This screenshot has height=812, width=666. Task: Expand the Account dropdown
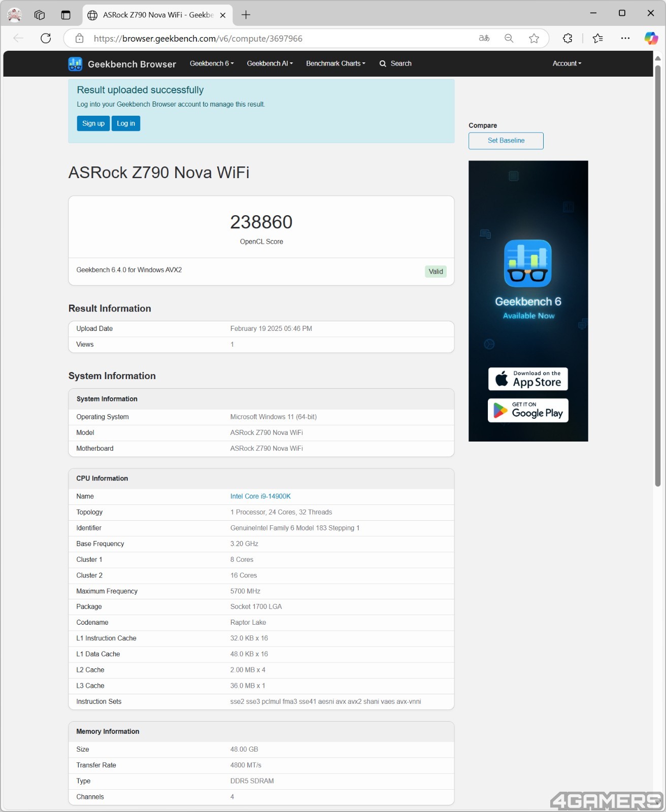(x=567, y=63)
